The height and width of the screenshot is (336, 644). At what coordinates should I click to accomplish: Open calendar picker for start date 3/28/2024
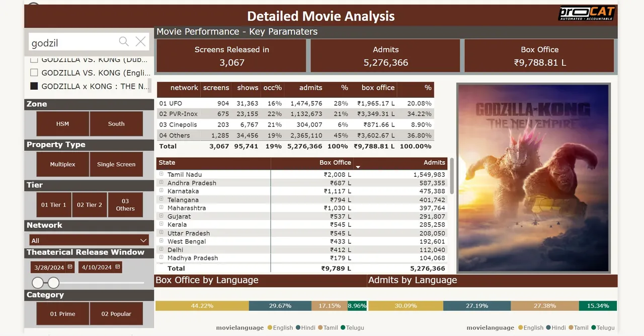(69, 267)
